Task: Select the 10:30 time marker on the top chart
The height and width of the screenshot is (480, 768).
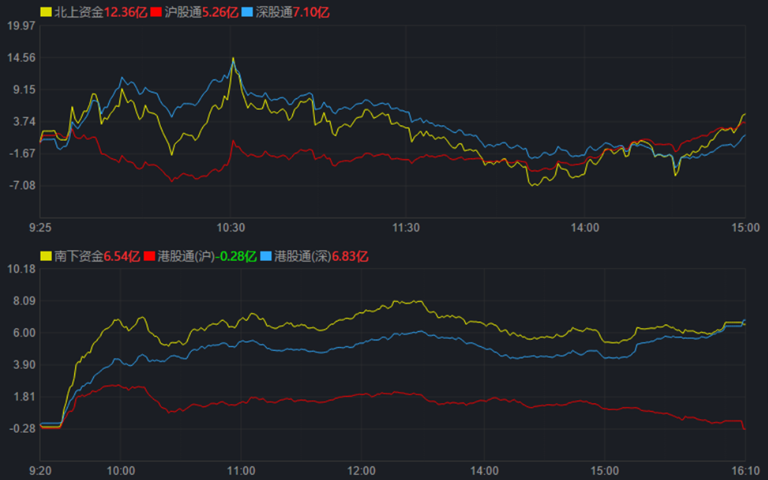Action: 232,228
